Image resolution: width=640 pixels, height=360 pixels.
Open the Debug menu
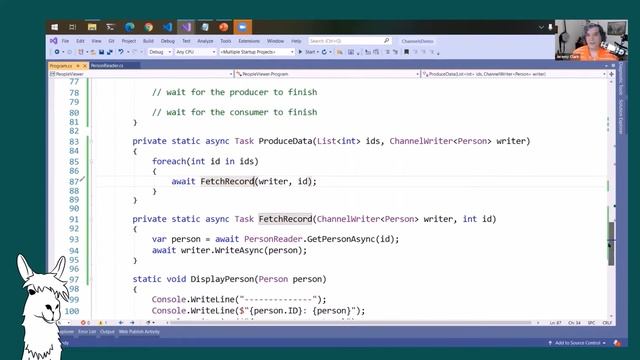pos(167,41)
